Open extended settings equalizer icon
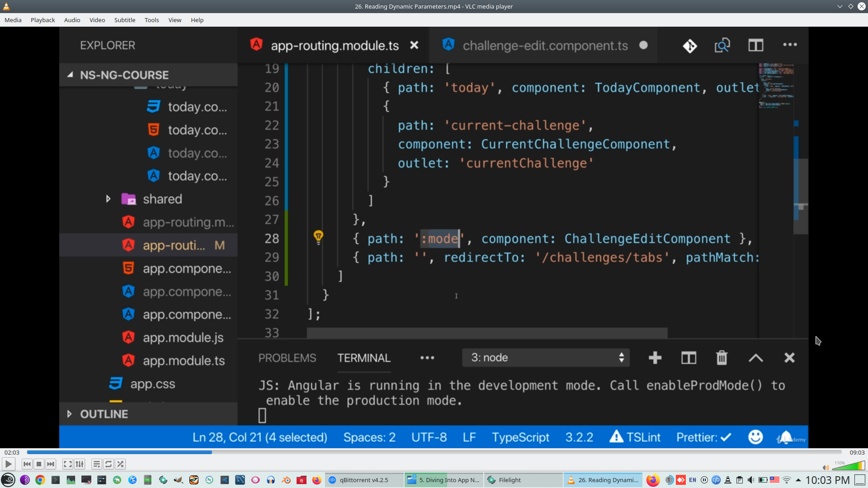Screen dimensions: 868x488 click(x=80, y=464)
